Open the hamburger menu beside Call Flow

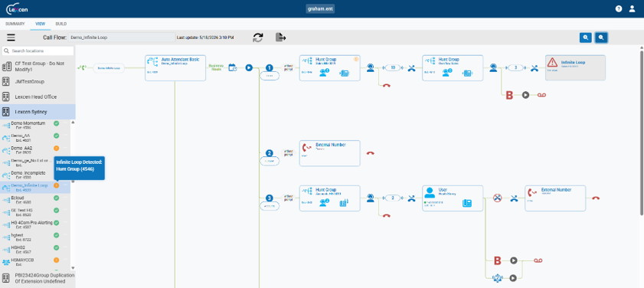click(11, 38)
